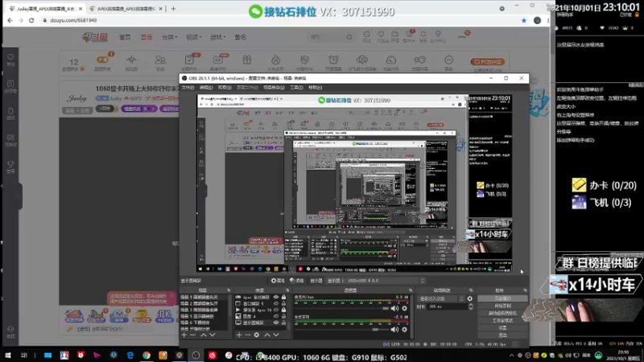Bookmark page with star in address bar
644x362 pixels.
pos(524,20)
